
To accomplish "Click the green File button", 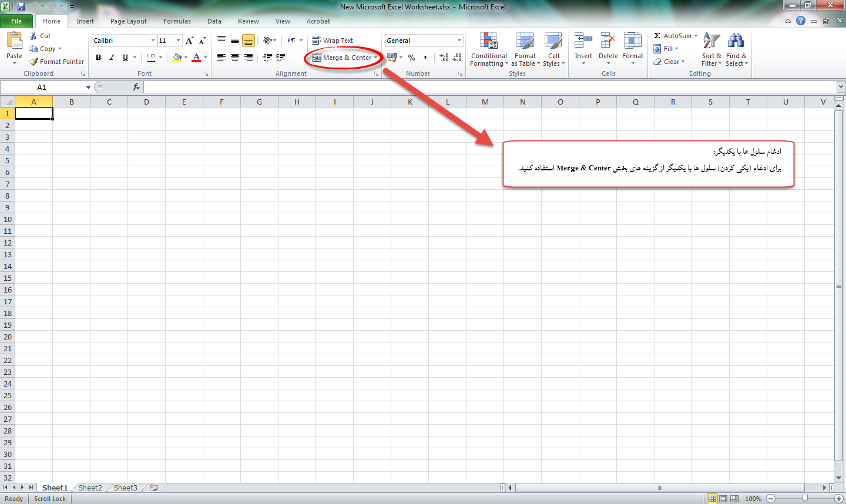I will [x=16, y=21].
